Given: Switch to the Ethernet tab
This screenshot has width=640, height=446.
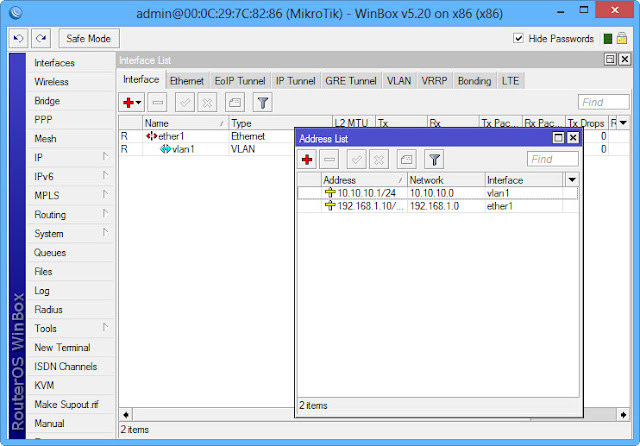Looking at the screenshot, I should [x=187, y=81].
